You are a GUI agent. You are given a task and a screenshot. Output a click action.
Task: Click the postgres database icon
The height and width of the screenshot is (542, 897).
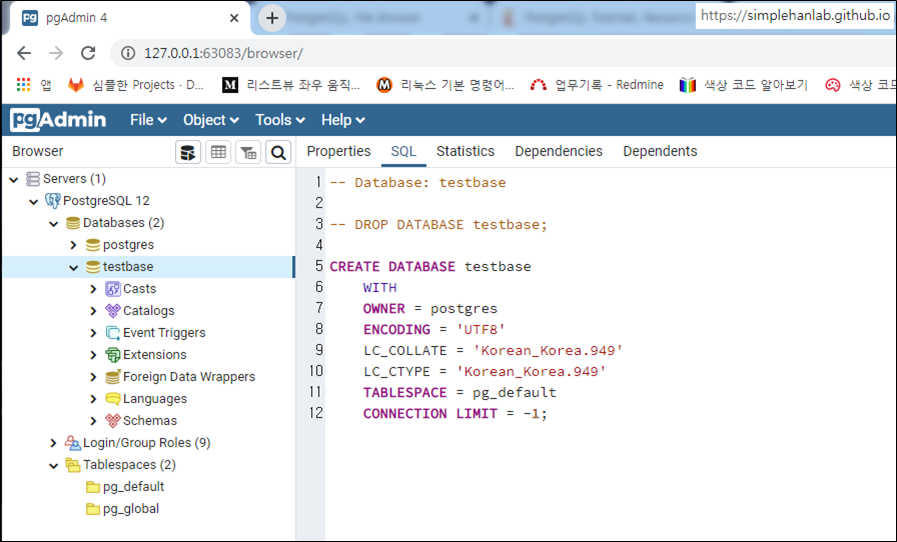tap(93, 245)
